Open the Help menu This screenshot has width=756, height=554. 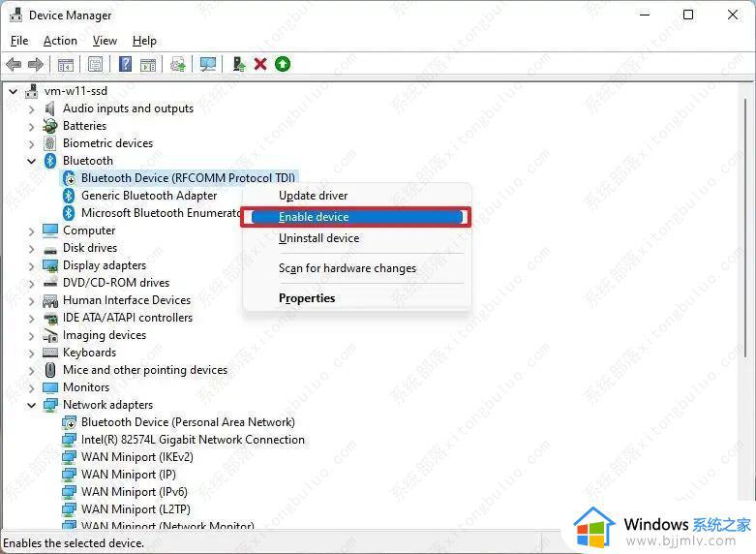pyautogui.click(x=144, y=41)
